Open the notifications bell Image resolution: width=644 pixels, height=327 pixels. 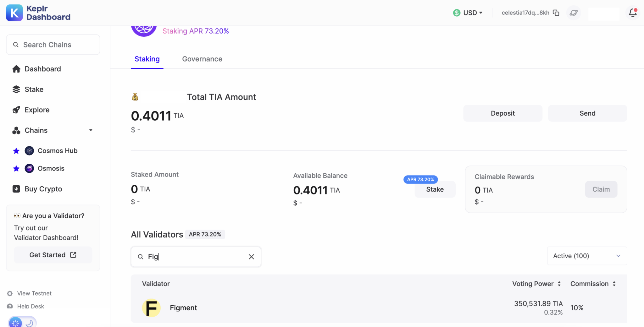click(x=633, y=13)
